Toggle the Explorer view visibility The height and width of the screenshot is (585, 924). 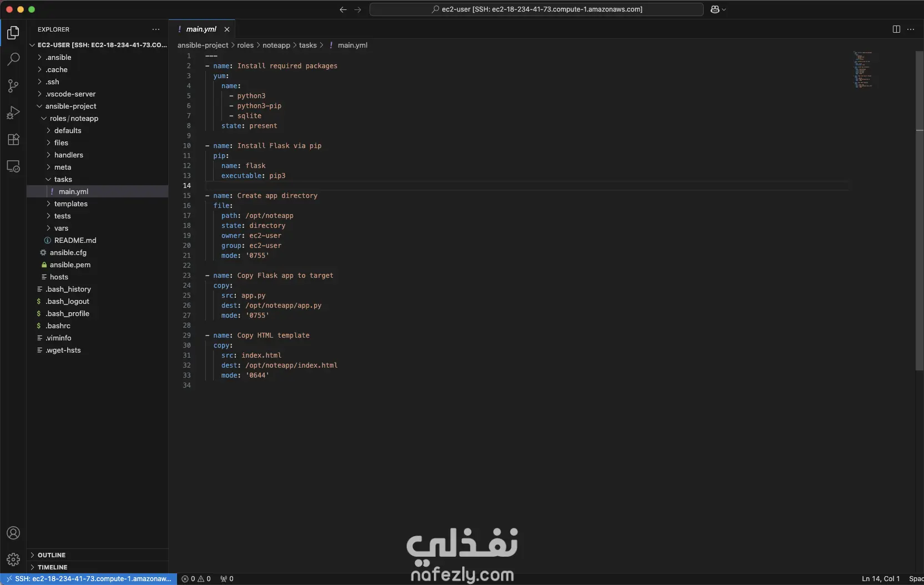(13, 33)
